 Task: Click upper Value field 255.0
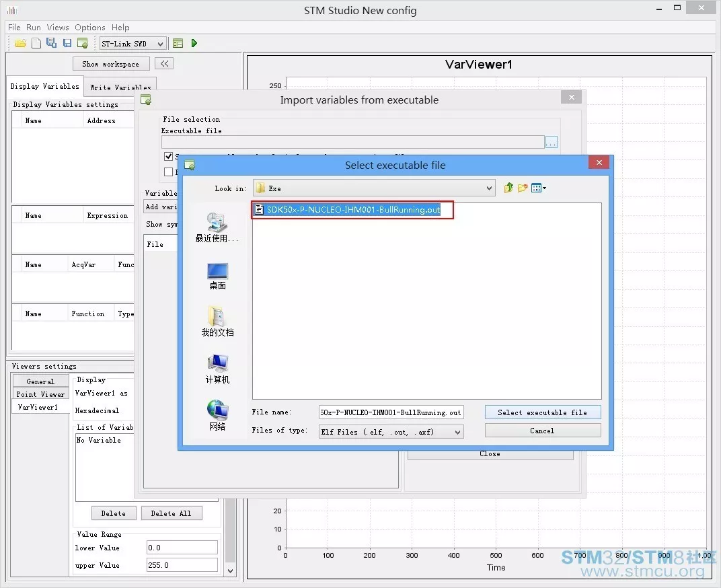(x=182, y=565)
